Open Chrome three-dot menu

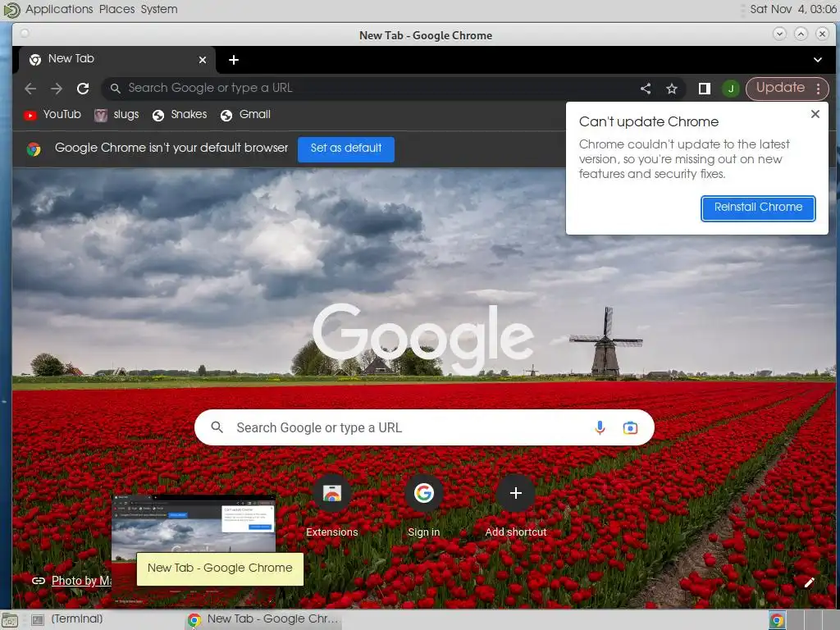click(x=818, y=89)
